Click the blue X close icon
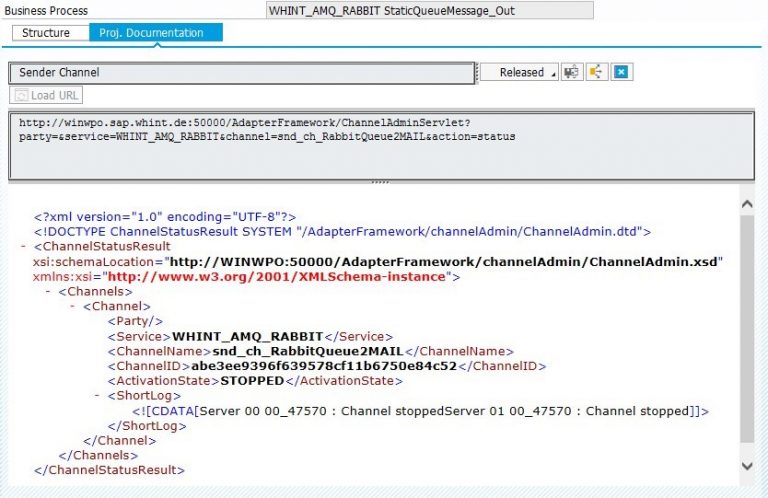Image resolution: width=768 pixels, height=498 pixels. click(621, 72)
